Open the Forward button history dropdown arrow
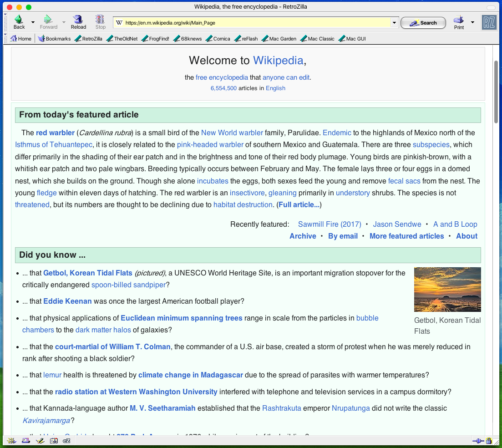 (x=64, y=22)
